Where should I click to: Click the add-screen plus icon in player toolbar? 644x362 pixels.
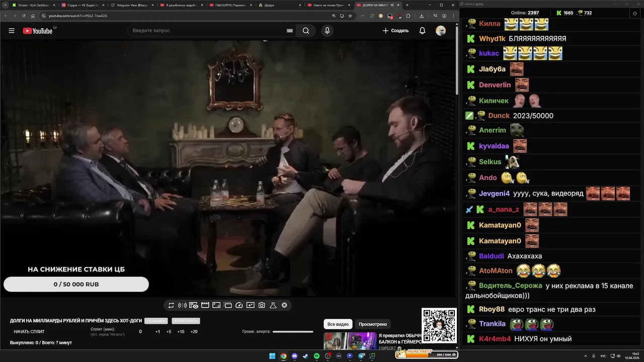click(x=250, y=305)
